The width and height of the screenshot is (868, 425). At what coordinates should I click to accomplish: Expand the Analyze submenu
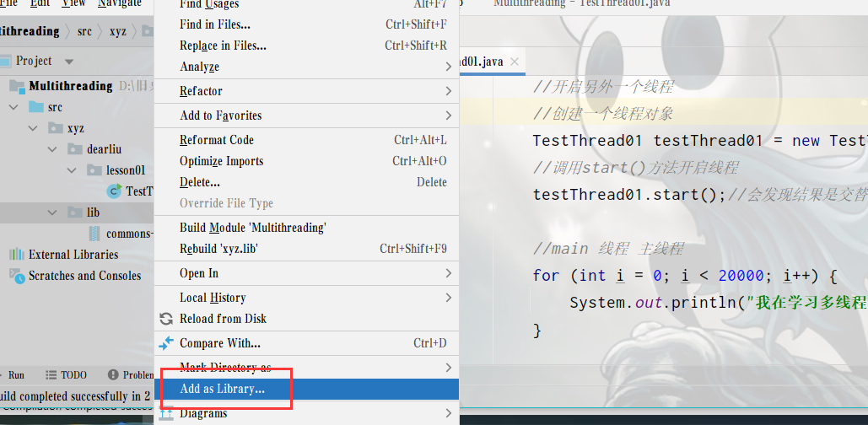pos(306,67)
